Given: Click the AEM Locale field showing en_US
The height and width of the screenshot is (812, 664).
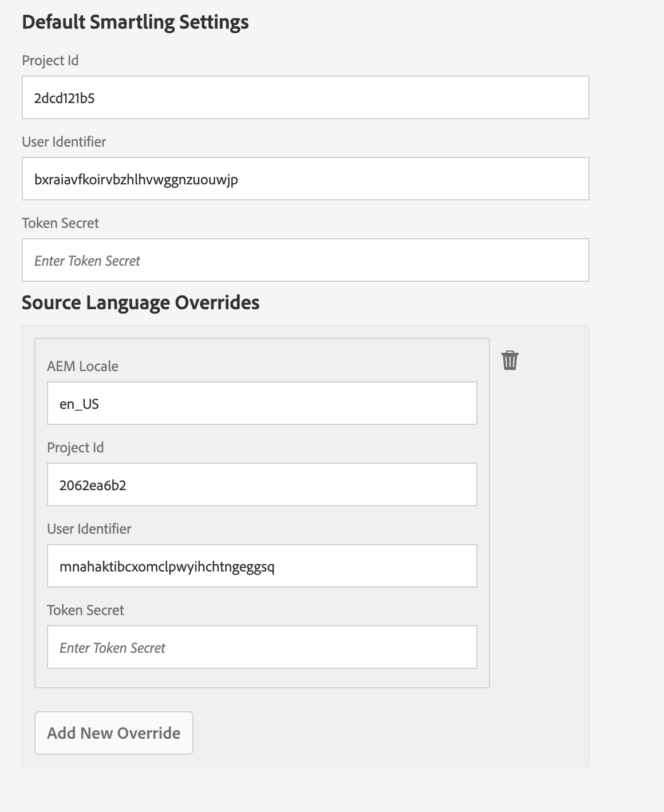Looking at the screenshot, I should [x=262, y=404].
